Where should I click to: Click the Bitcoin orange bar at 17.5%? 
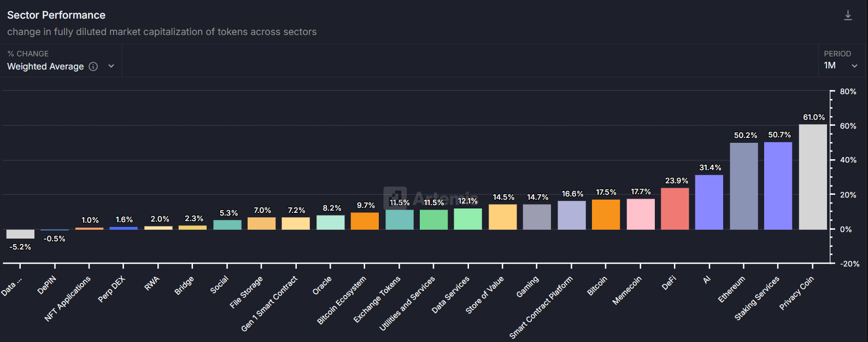coord(606,215)
